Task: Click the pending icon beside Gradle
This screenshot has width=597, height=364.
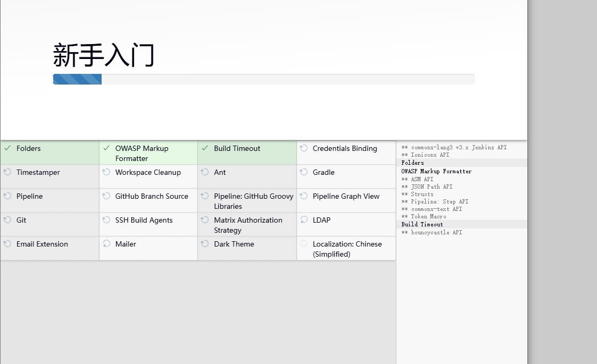Action: [x=304, y=172]
